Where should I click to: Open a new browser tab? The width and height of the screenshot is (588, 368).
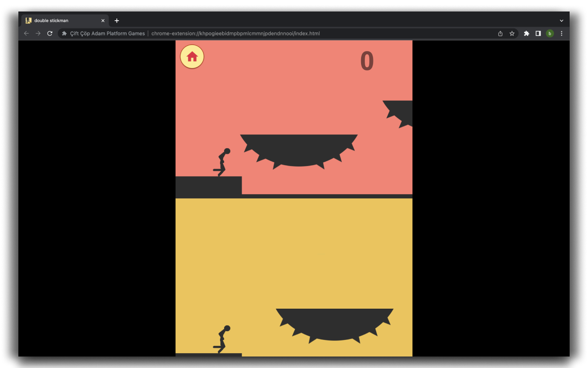pos(117,21)
